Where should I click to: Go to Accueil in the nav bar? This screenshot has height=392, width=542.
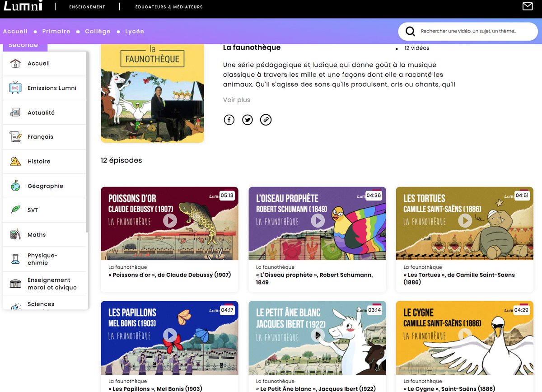point(15,31)
